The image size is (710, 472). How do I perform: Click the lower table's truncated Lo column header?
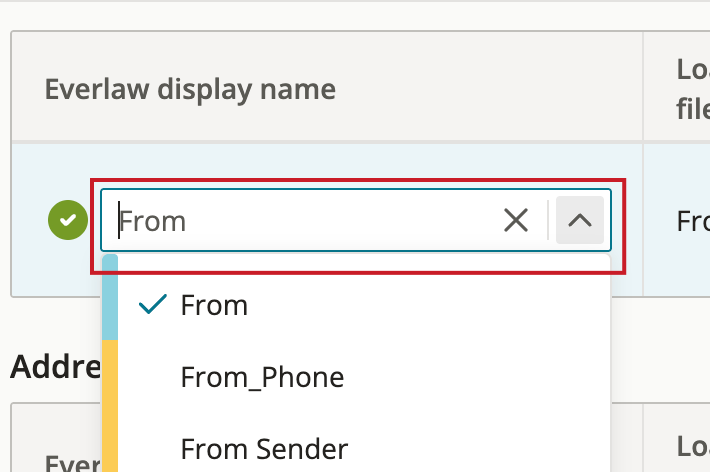pyautogui.click(x=693, y=446)
